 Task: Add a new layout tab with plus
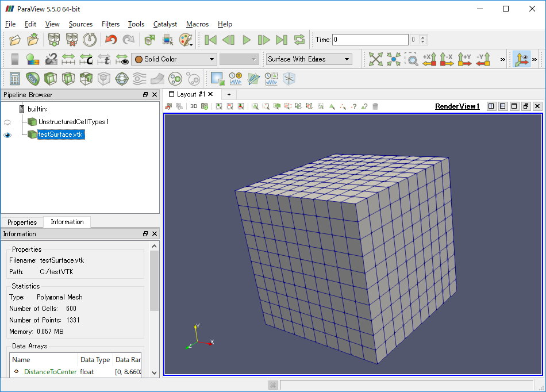point(229,94)
